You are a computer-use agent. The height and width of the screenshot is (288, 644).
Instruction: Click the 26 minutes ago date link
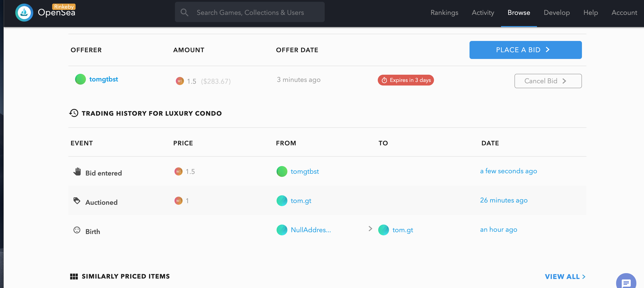pyautogui.click(x=503, y=200)
